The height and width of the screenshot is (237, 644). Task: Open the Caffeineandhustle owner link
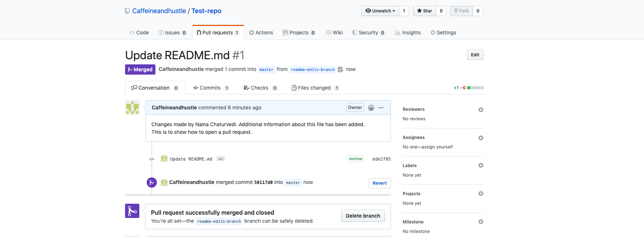pyautogui.click(x=159, y=11)
